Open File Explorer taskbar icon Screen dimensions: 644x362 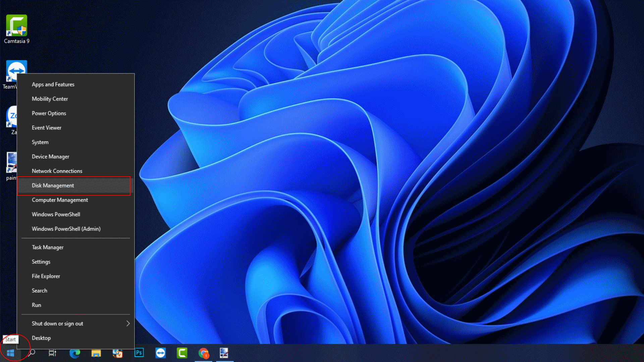(96, 353)
